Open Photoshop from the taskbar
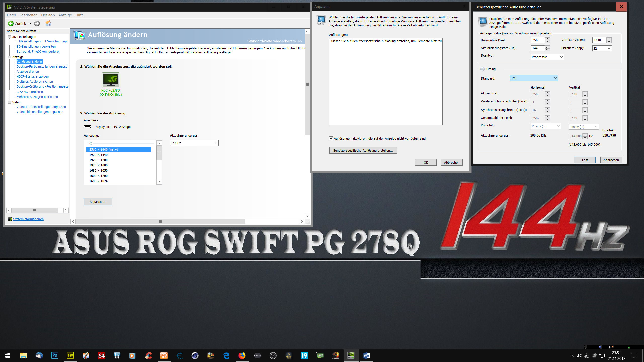Viewport: 644px width, 362px height. coord(55,355)
